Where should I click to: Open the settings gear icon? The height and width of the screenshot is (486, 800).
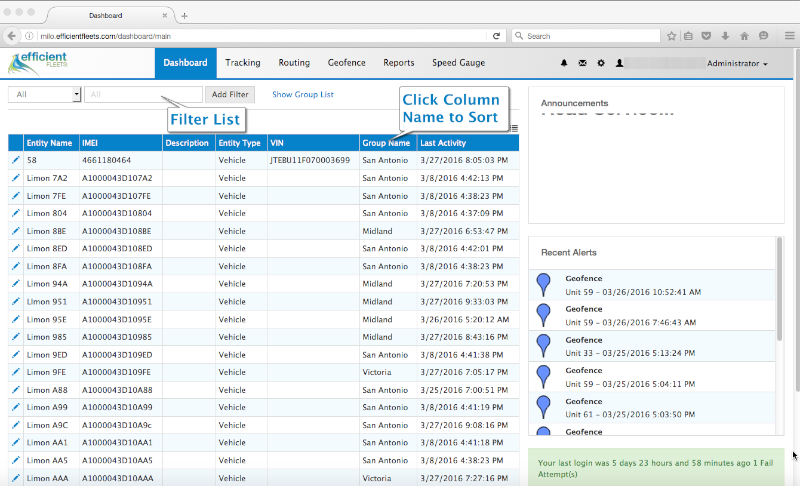601,63
